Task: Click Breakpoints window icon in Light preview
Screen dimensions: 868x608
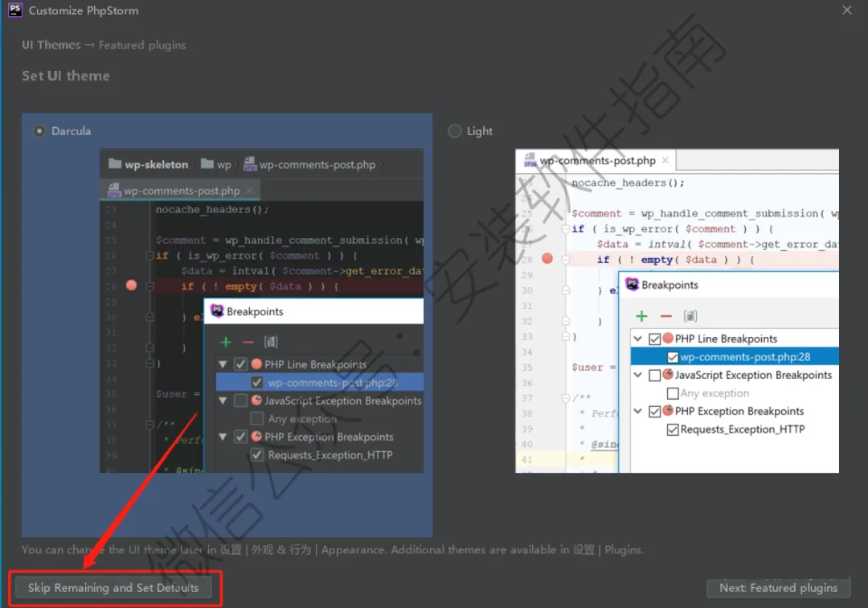Action: point(633,285)
